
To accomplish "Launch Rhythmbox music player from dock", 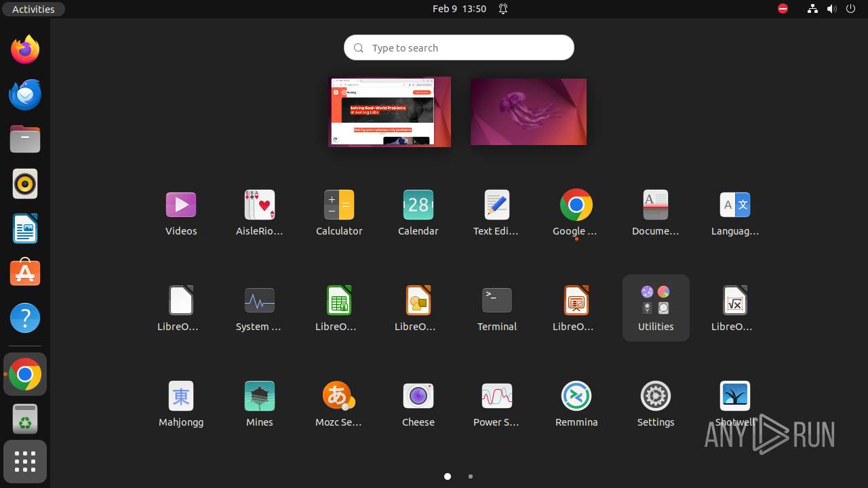I will [25, 184].
